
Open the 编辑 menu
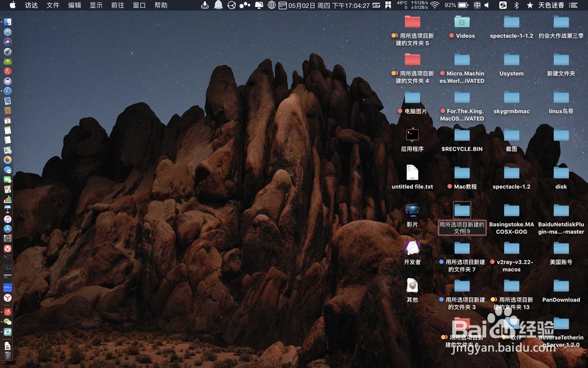pos(75,5)
